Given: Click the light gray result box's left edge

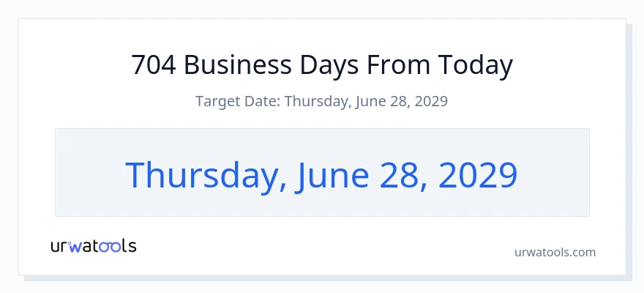Looking at the screenshot, I should pos(56,172).
